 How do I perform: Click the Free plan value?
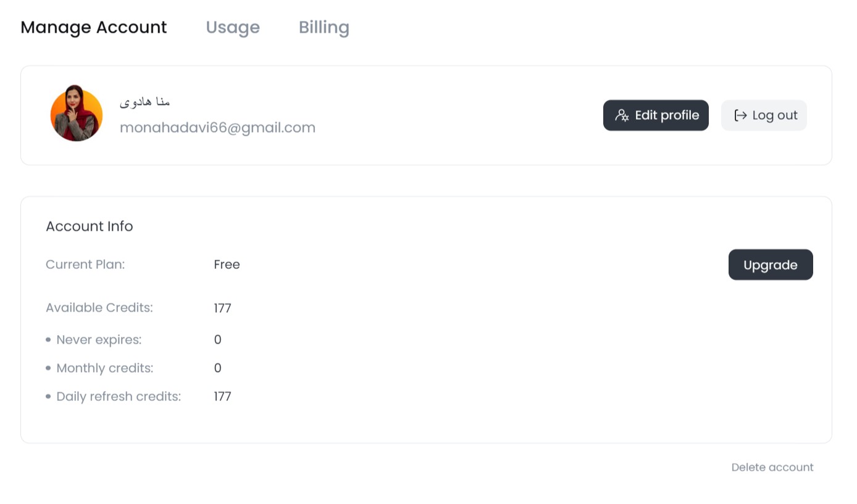[227, 265]
